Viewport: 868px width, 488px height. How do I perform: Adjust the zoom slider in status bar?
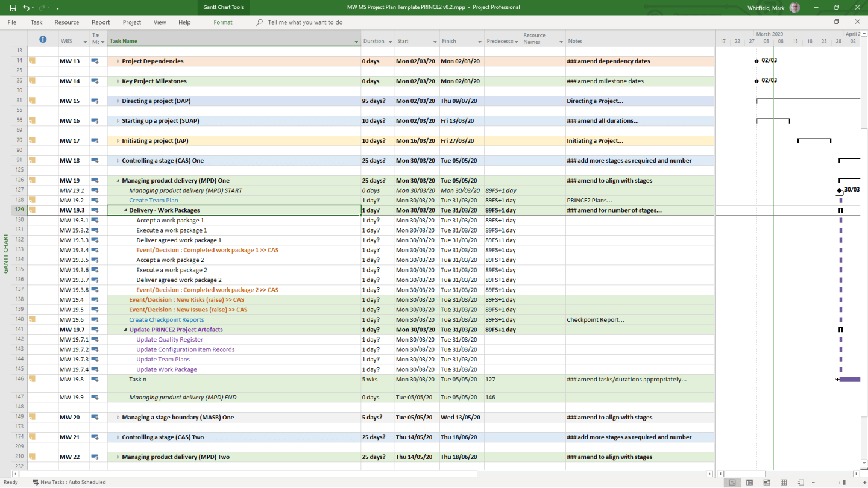(844, 482)
